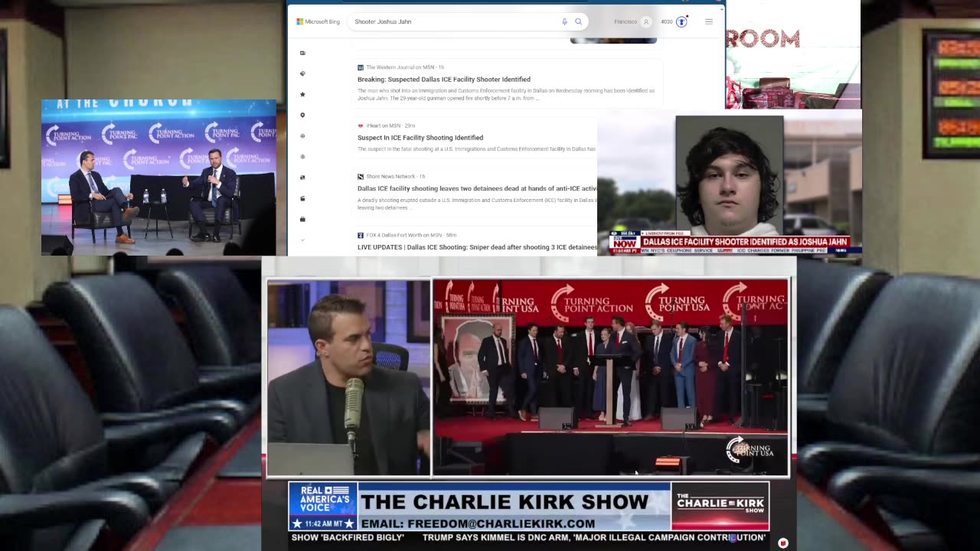This screenshot has width=980, height=551.
Task: Click the Turning Point USA watermark logo in video
Action: [x=749, y=450]
